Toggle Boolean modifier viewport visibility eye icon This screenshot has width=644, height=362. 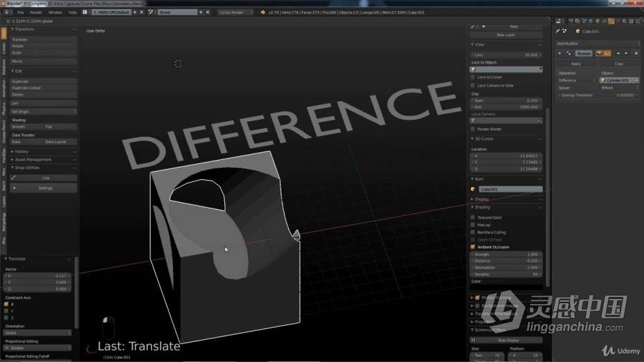607,53
